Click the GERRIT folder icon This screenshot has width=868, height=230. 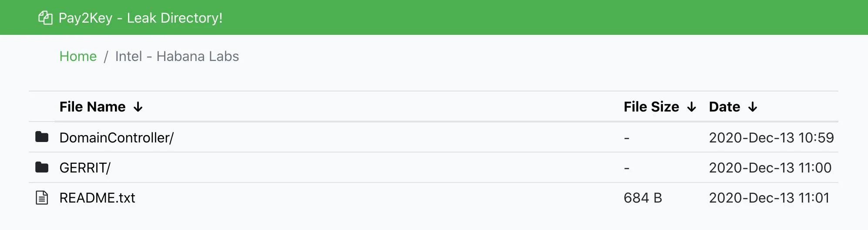(42, 167)
